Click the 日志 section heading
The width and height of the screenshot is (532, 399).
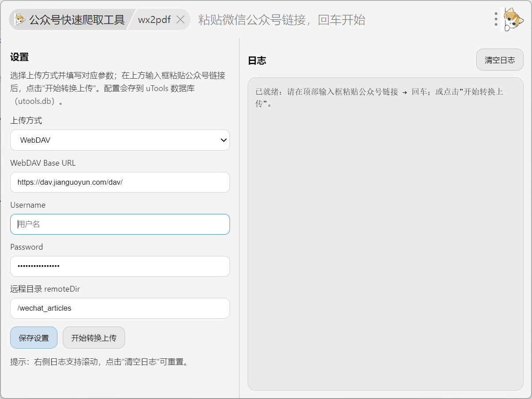pos(257,61)
